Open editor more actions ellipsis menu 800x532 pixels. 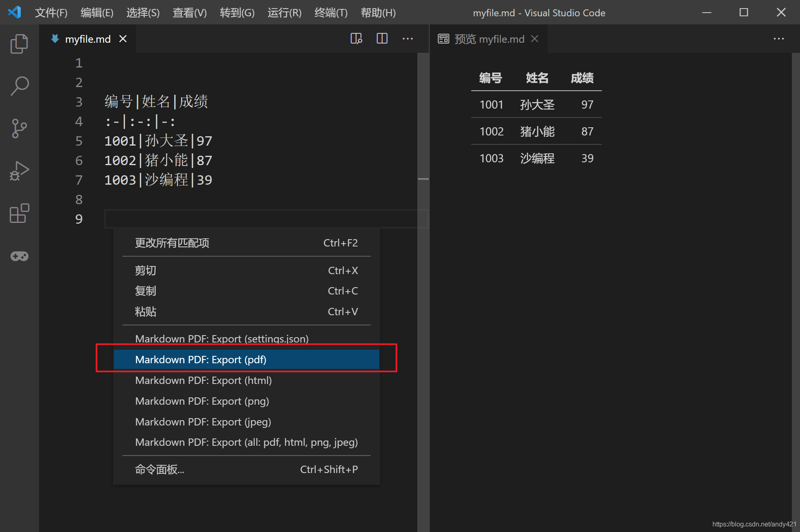click(x=407, y=39)
